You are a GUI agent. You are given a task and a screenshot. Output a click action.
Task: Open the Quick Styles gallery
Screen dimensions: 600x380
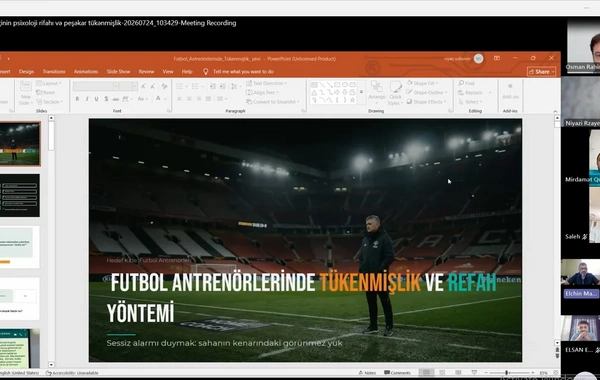[x=395, y=94]
